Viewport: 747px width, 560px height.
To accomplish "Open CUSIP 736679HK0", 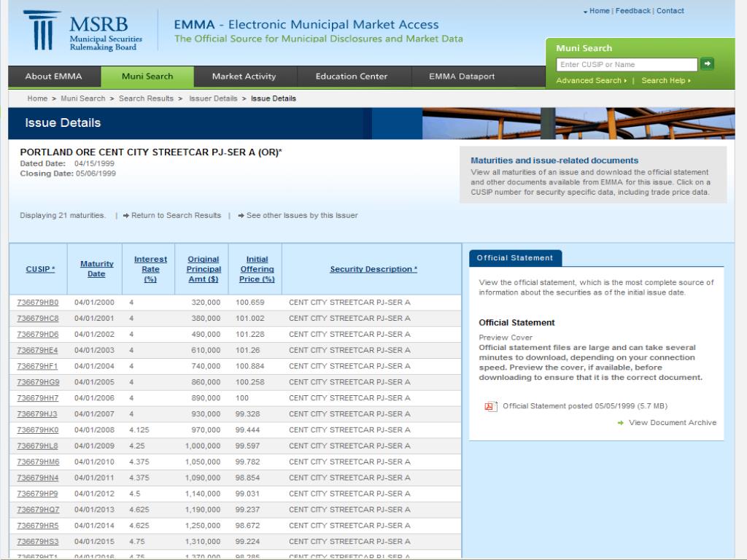I will (x=38, y=430).
